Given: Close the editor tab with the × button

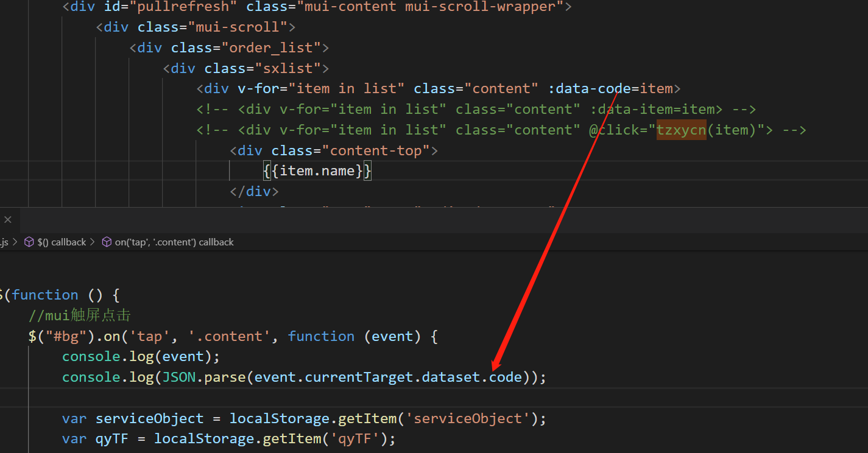Looking at the screenshot, I should tap(7, 220).
